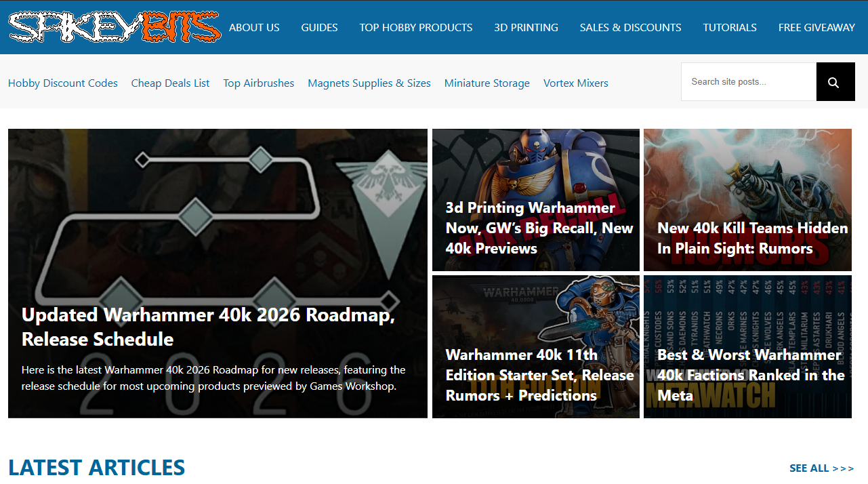This screenshot has height=484, width=868.
Task: Visit the Top Airbrushes link
Action: coord(258,83)
